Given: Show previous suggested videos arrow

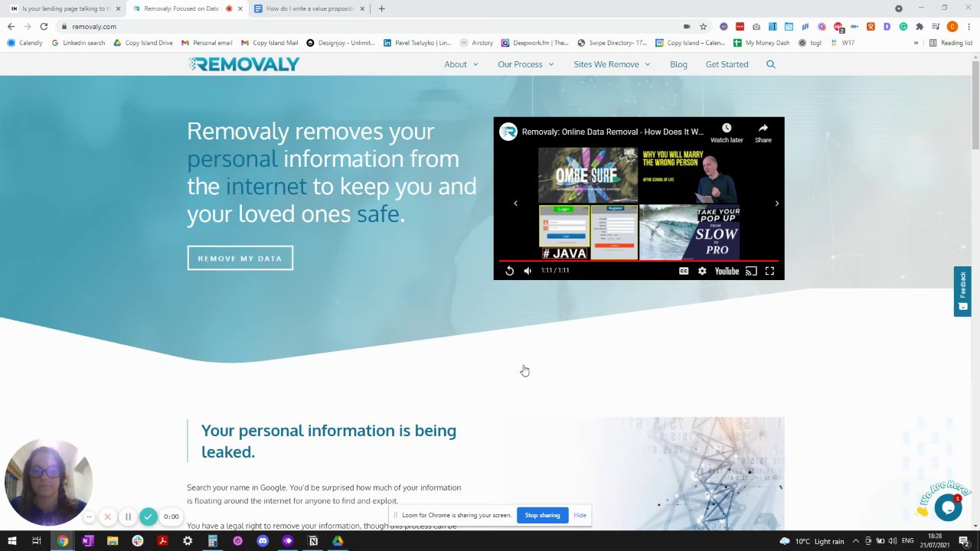Looking at the screenshot, I should point(515,204).
